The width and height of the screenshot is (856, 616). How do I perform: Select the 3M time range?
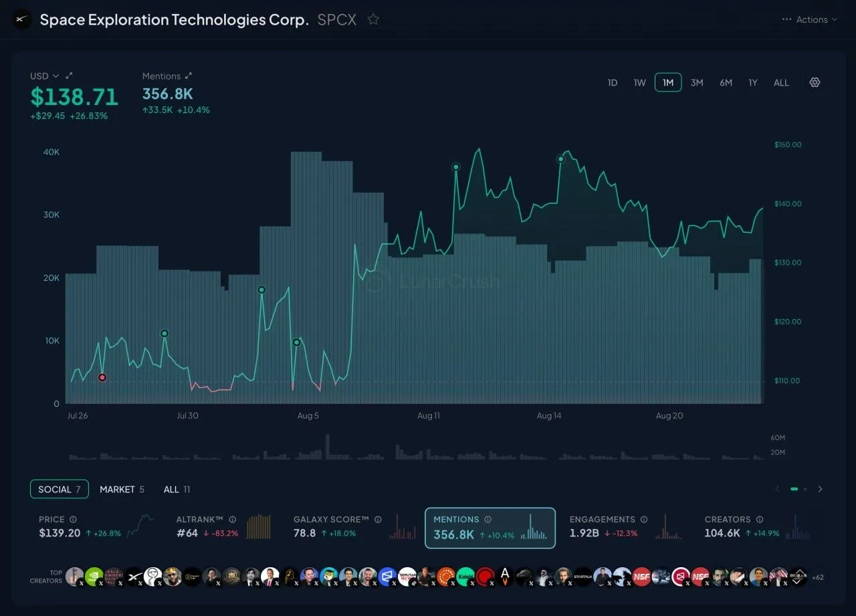(x=697, y=82)
